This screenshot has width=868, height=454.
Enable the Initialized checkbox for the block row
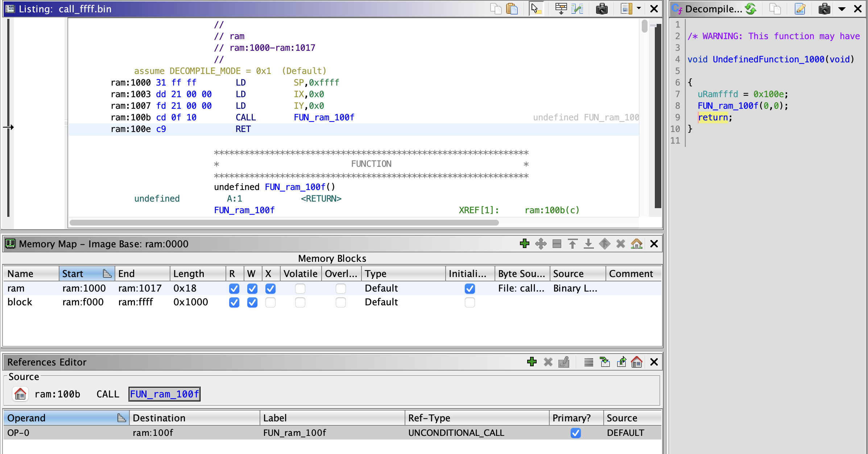coord(470,302)
